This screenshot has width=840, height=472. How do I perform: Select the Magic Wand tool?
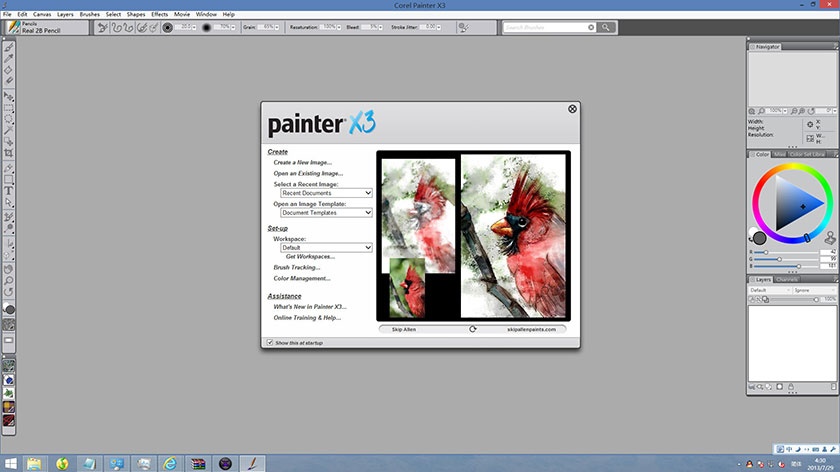tap(9, 130)
